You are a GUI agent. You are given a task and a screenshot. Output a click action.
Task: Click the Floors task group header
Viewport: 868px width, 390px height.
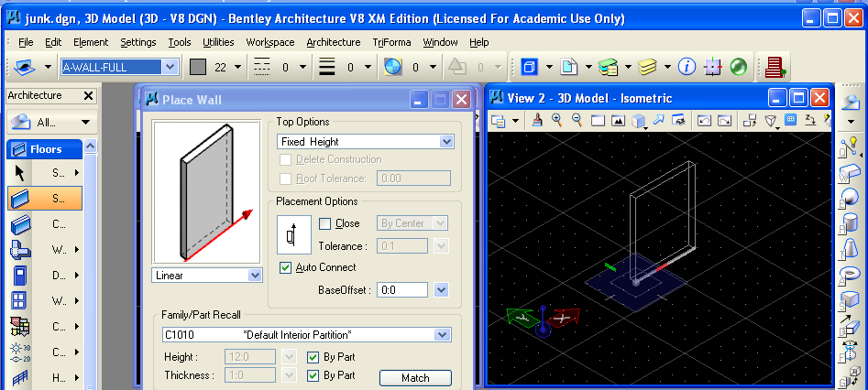tap(45, 149)
